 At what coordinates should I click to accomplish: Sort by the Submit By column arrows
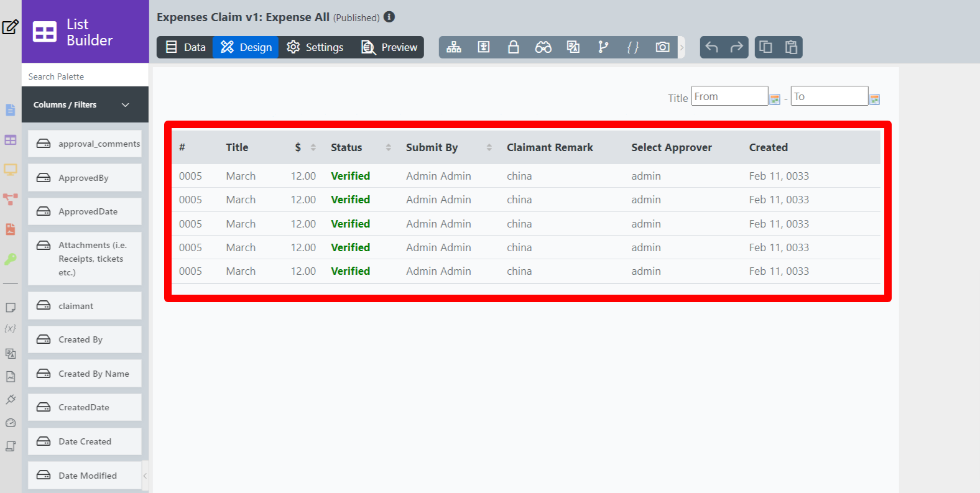click(489, 147)
